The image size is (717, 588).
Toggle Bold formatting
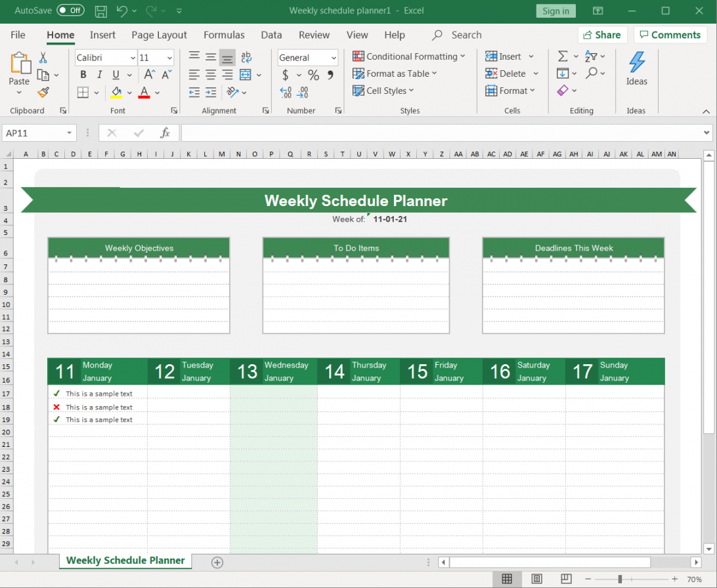coord(83,74)
